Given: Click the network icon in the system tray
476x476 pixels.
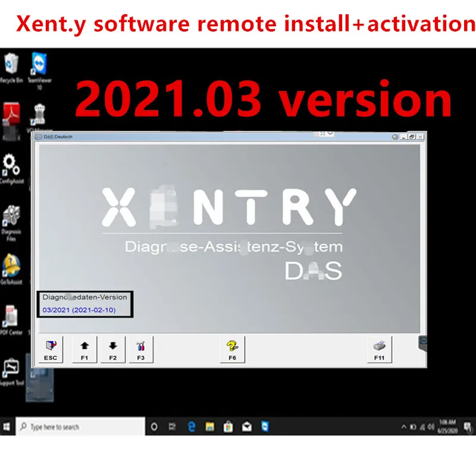Looking at the screenshot, I should 422,427.
